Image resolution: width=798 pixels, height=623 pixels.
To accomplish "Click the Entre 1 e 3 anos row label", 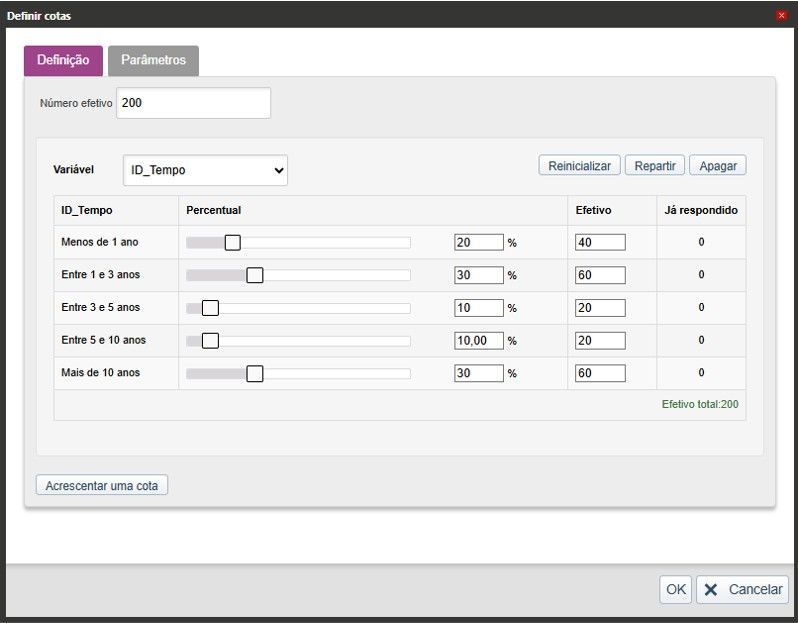I will point(101,275).
